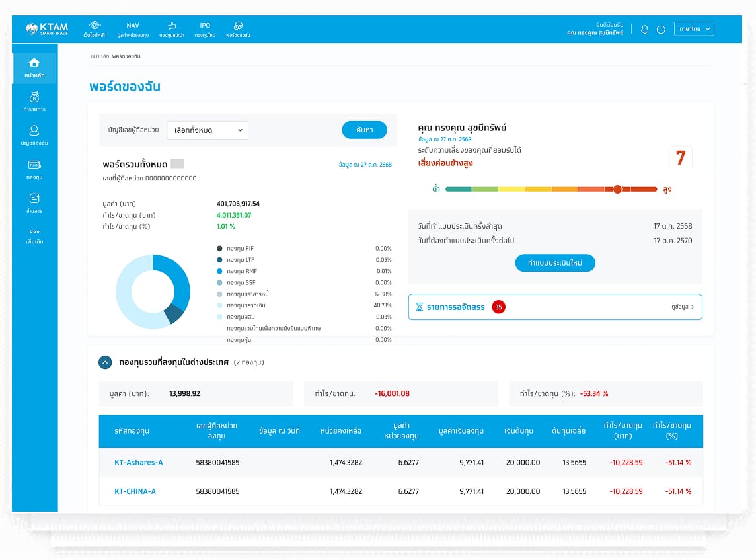The height and width of the screenshot is (560, 756).
Task: Open the KT-CHINA-A fund link
Action: coord(135,491)
